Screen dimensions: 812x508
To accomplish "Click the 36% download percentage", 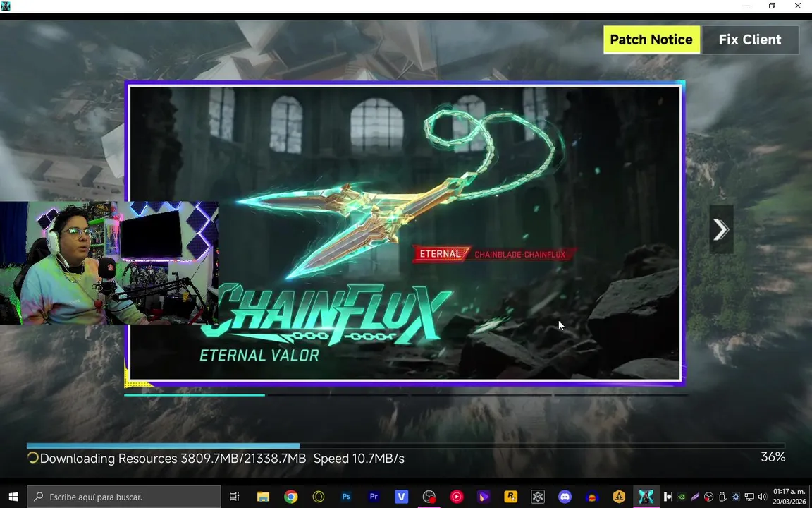I will [x=773, y=456].
